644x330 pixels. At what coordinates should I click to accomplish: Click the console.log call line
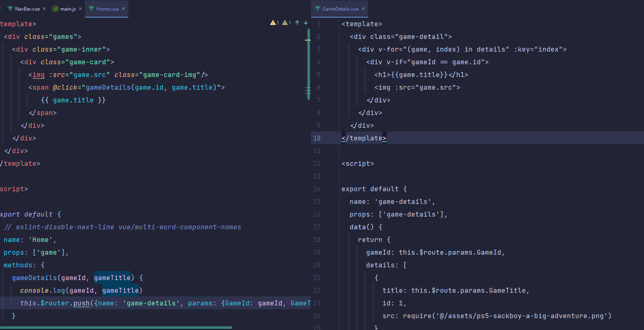(82, 291)
